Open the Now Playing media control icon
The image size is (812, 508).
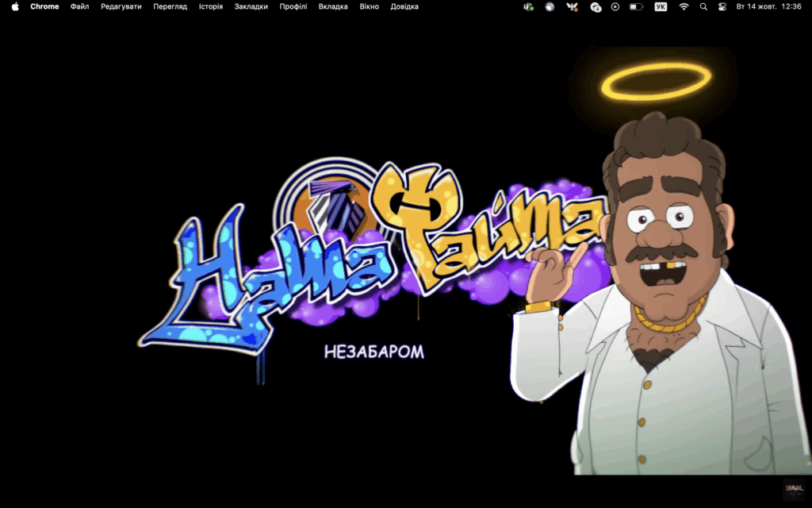pyautogui.click(x=615, y=6)
